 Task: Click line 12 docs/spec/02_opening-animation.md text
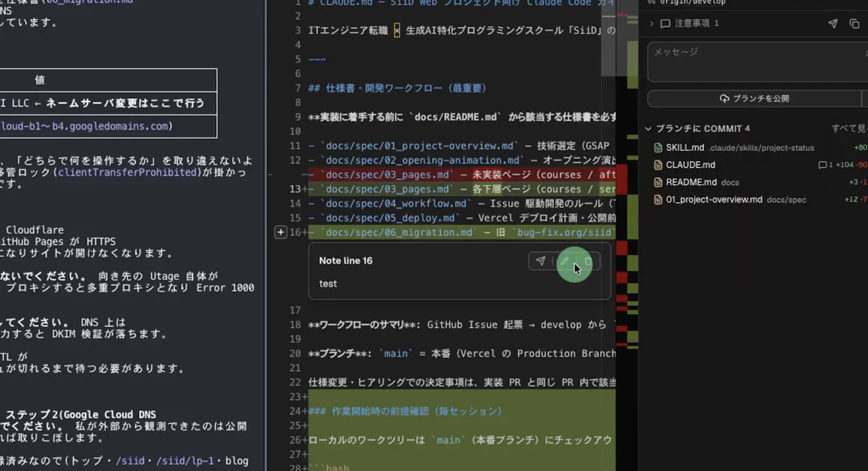click(462, 161)
